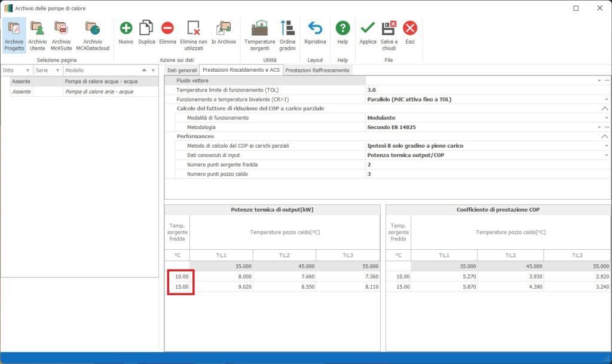Open the Archivio Progetto page
Viewport: 612px width, 364px height.
pos(14,35)
